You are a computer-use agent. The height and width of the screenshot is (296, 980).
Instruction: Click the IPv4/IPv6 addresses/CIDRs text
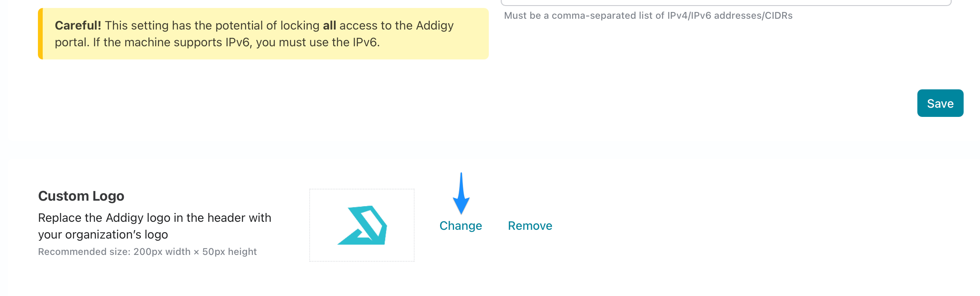[x=730, y=16]
